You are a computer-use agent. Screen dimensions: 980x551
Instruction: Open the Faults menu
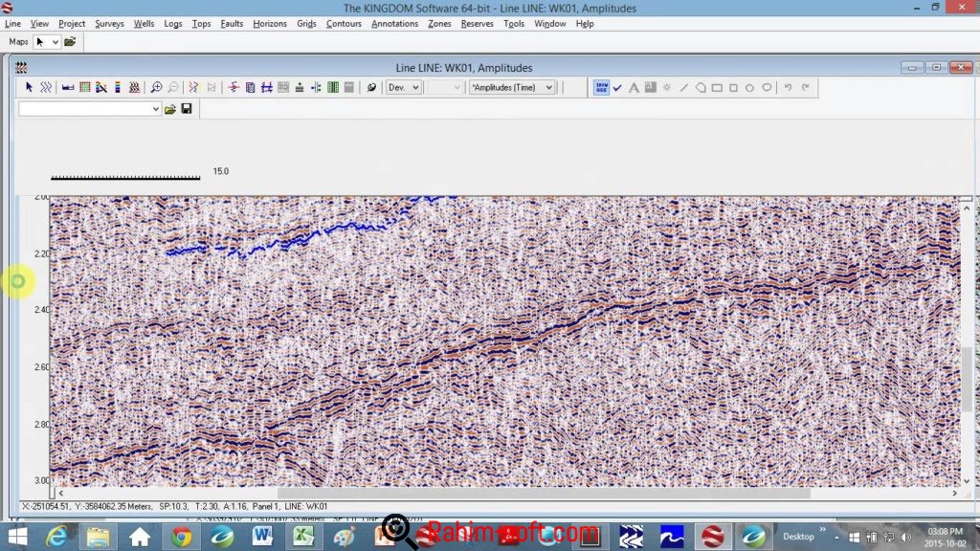(x=231, y=24)
